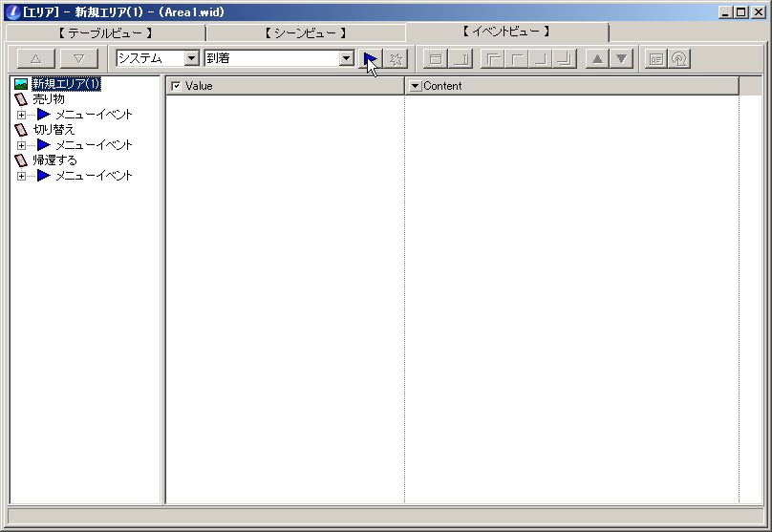Image resolution: width=772 pixels, height=532 pixels.
Task: Expand メニューイベント under 切り替え
Action: [21, 145]
